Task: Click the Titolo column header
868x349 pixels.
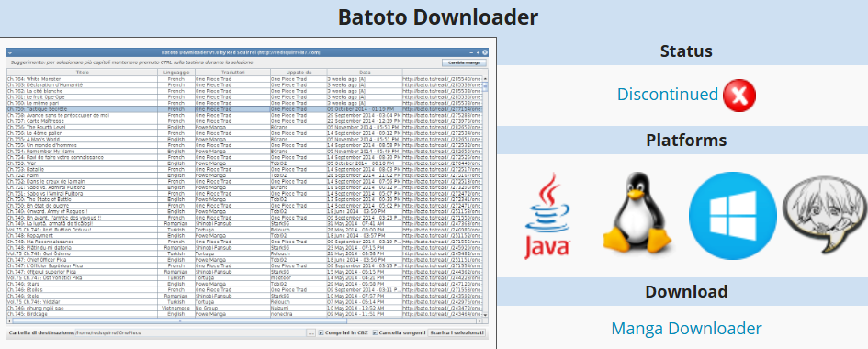Action: [x=82, y=73]
